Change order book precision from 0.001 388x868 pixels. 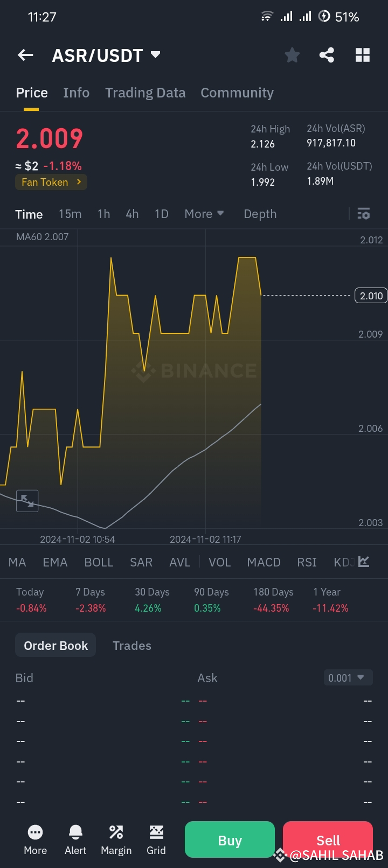348,677
